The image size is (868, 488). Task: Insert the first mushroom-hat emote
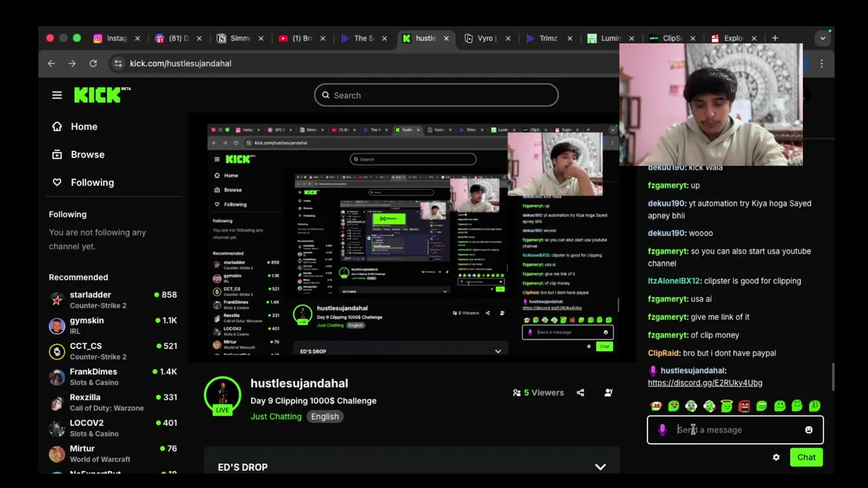click(656, 406)
